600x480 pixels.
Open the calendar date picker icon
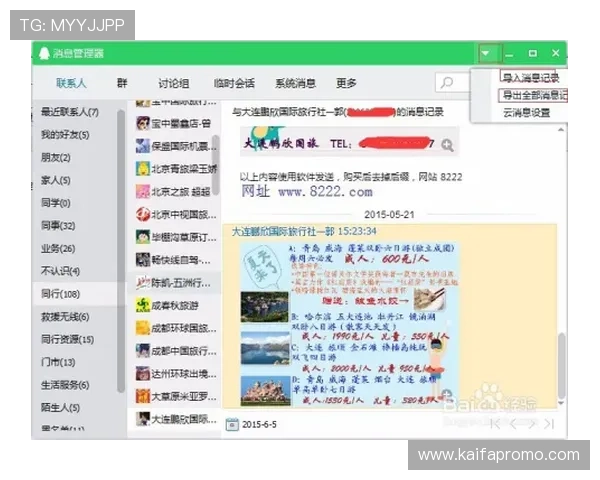click(232, 424)
